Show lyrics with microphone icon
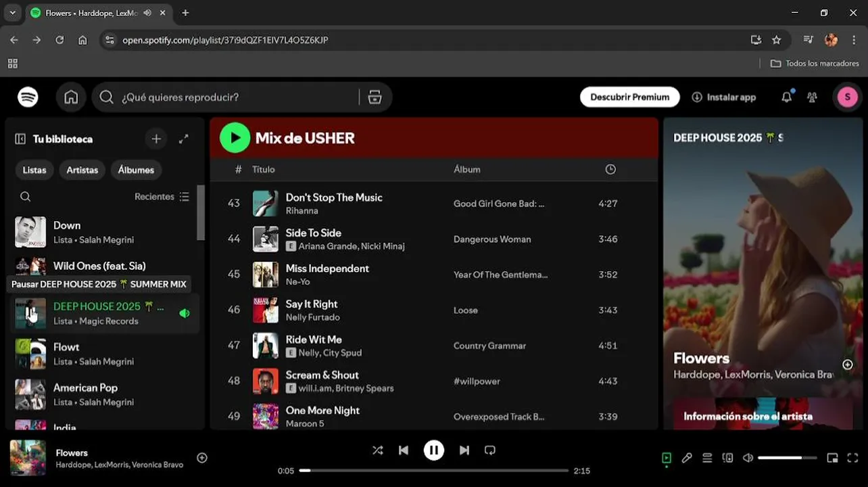 (687, 458)
